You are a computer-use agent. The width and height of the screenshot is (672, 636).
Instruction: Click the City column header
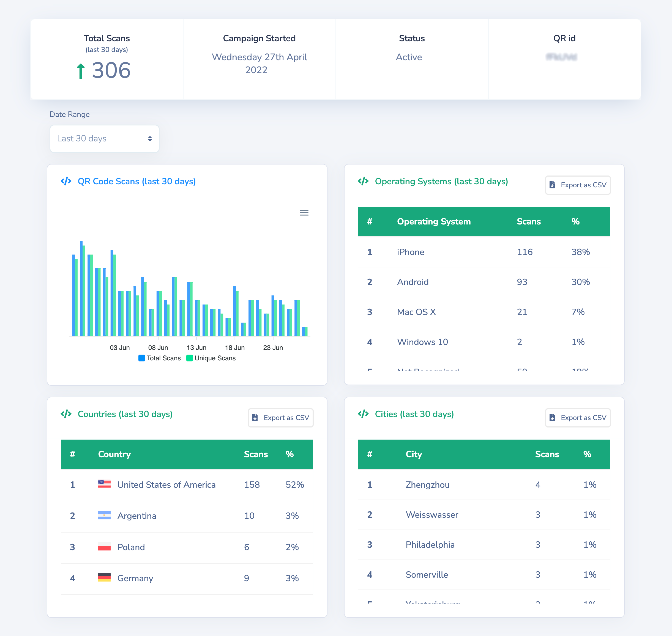pos(414,454)
